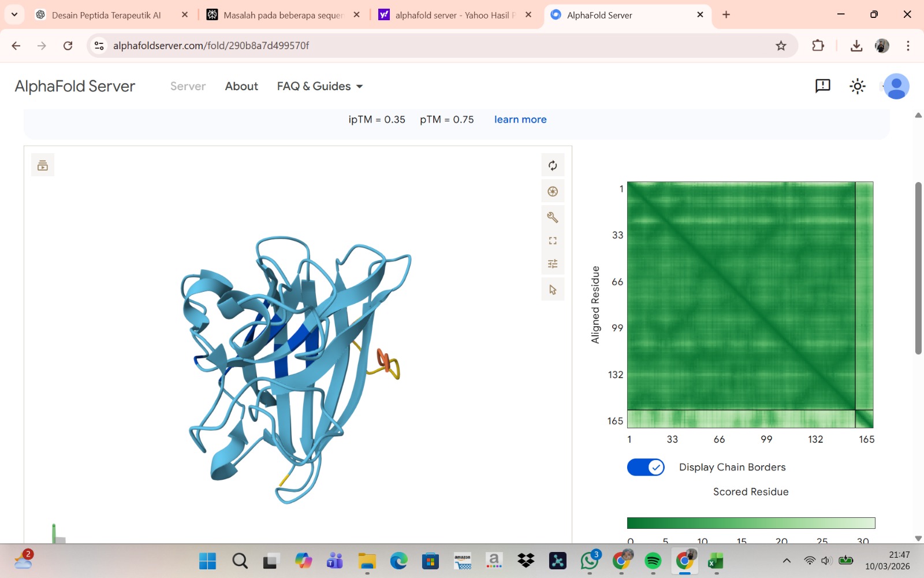The width and height of the screenshot is (924, 578).
Task: Open viewer controls sliders icon
Action: [x=553, y=264]
